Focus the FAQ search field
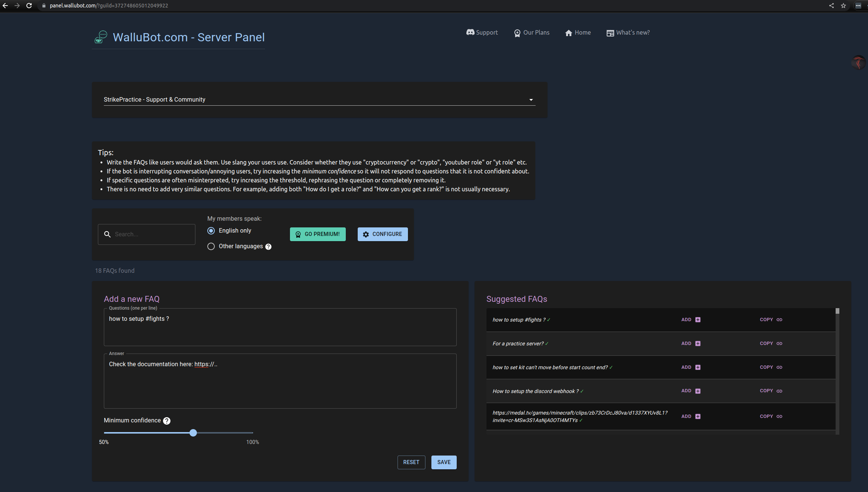868x492 pixels. [147, 234]
